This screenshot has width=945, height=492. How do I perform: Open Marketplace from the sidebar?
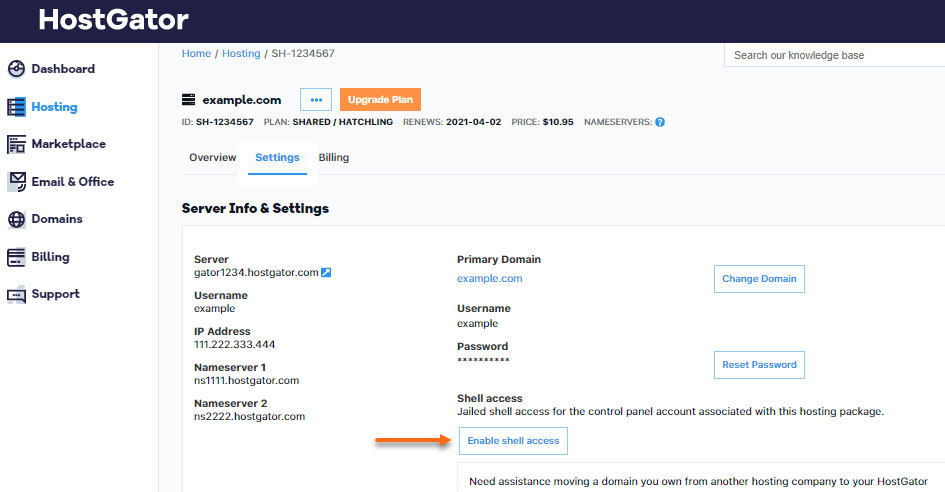pos(68,144)
